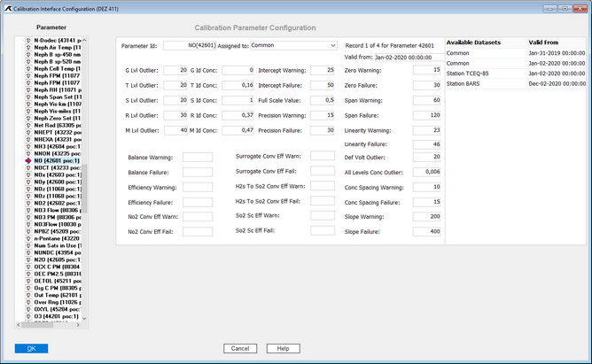This screenshot has height=364, width=592.
Task: Click the icon next to NUNDC [43954
Action: pyautogui.click(x=28, y=252)
